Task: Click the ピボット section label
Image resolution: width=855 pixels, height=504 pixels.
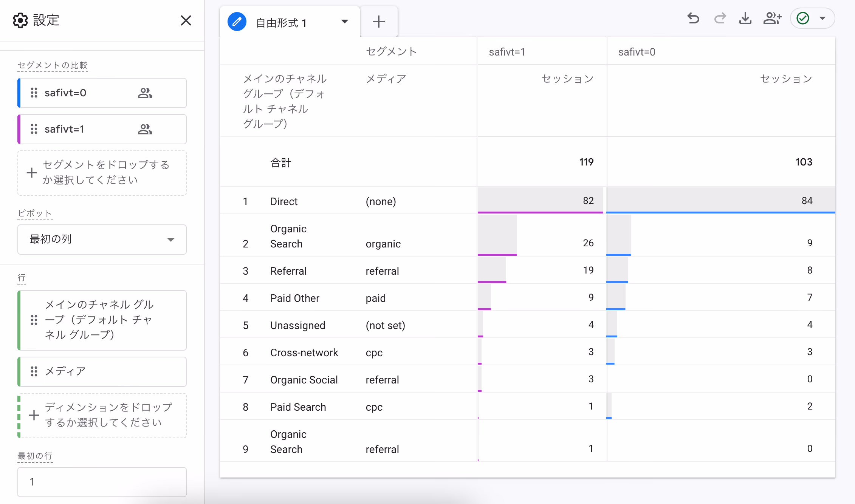Action: (x=35, y=213)
